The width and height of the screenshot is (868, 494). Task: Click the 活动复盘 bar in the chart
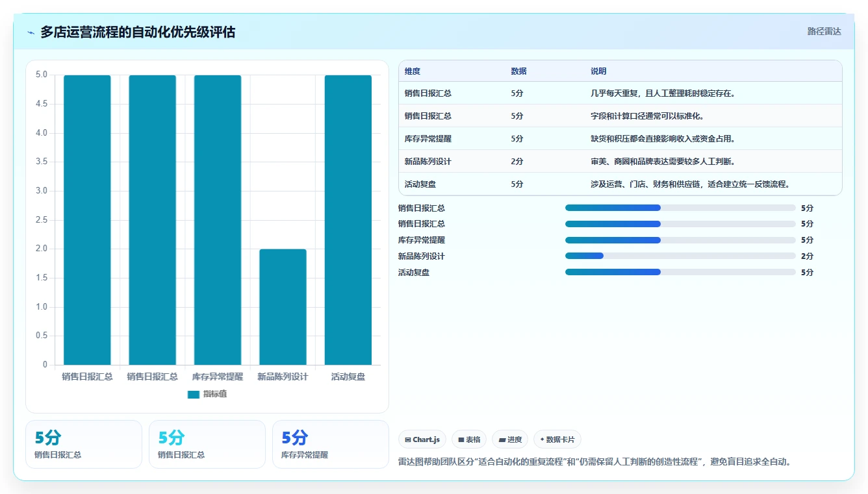click(x=348, y=220)
